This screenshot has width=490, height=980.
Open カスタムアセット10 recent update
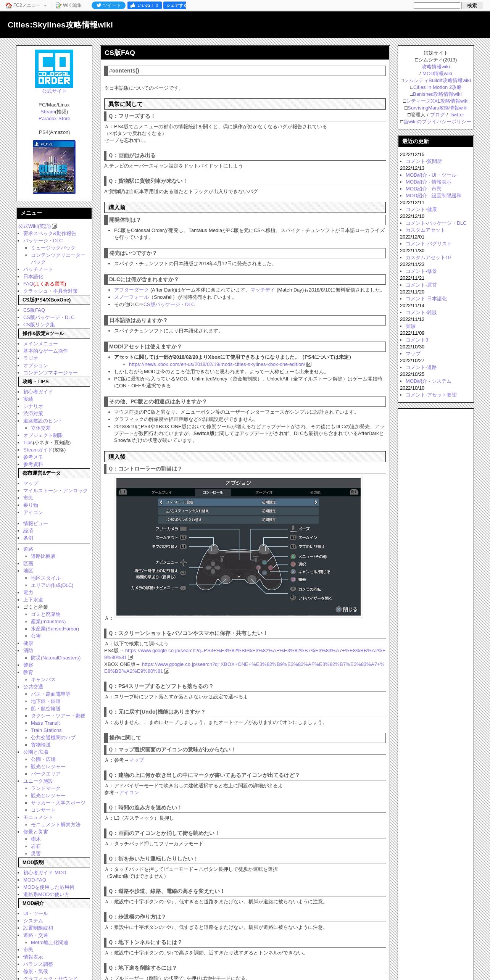(428, 257)
